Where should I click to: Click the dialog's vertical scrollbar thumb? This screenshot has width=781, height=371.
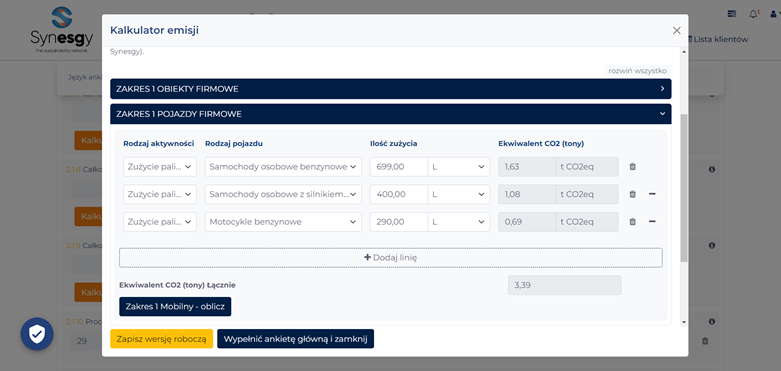[684, 188]
